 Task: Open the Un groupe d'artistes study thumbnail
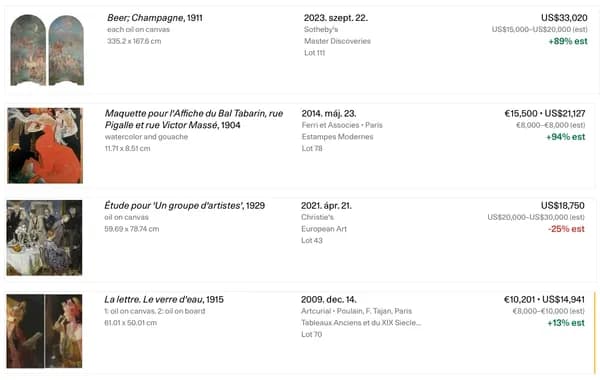tap(44, 238)
